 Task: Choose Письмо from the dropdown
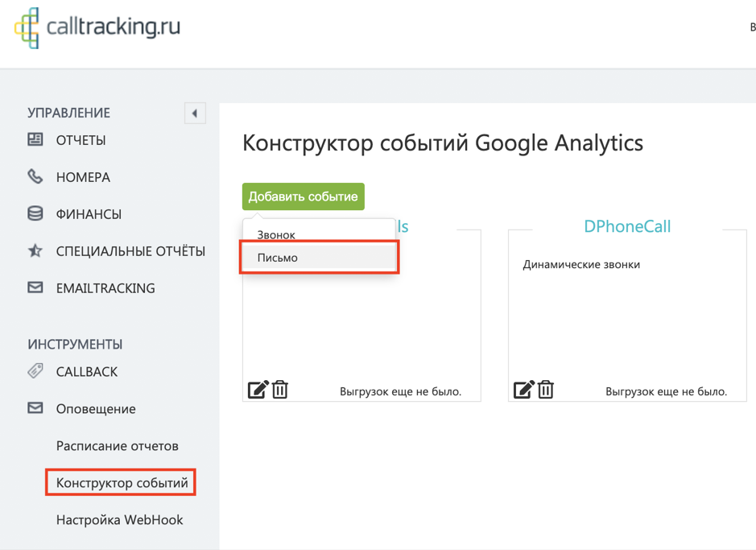(x=319, y=258)
